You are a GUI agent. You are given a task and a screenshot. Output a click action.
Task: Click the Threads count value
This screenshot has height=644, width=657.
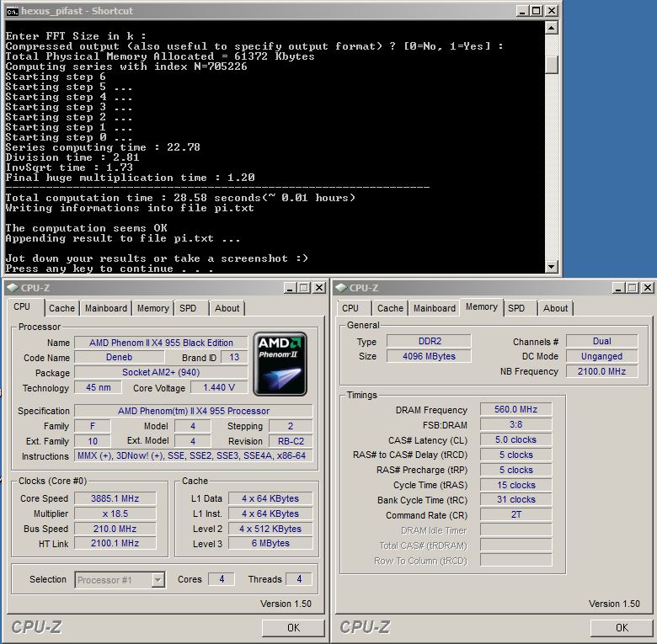click(299, 579)
